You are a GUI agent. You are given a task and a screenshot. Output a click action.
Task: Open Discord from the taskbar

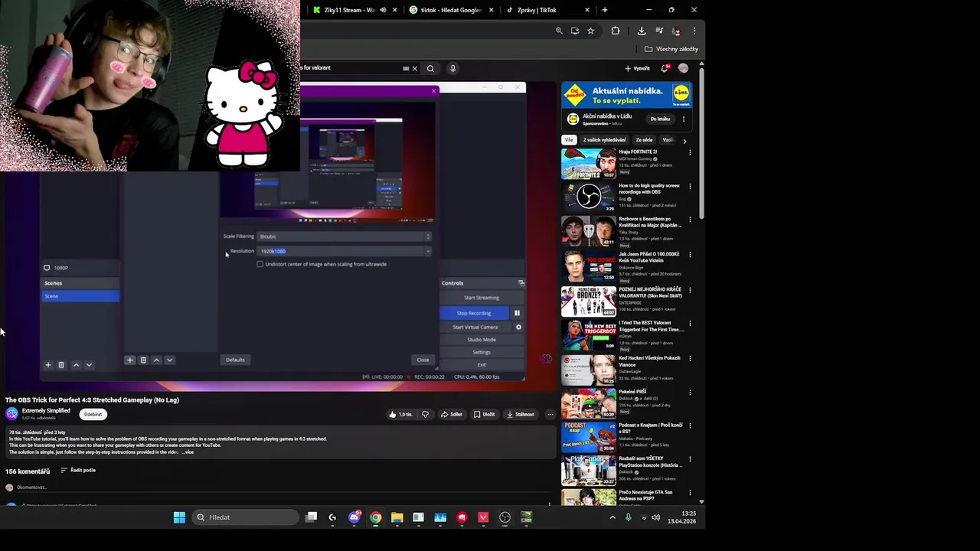tap(354, 517)
